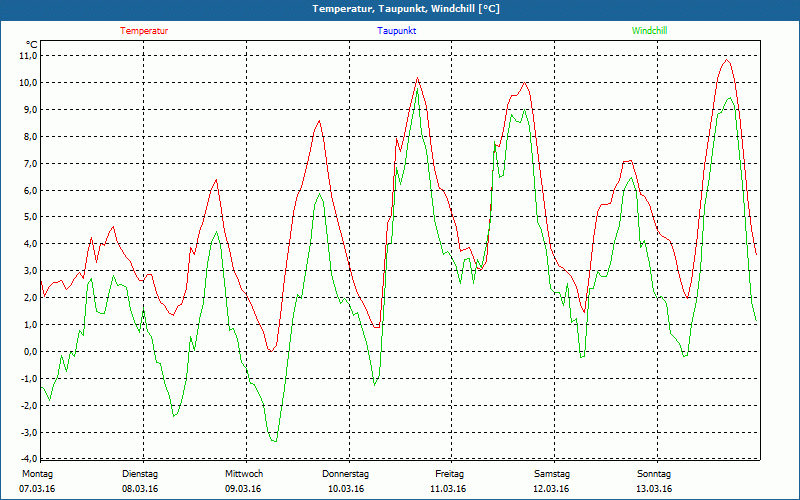
Task: Click the 10.03.16 date label
Action: [x=346, y=489]
